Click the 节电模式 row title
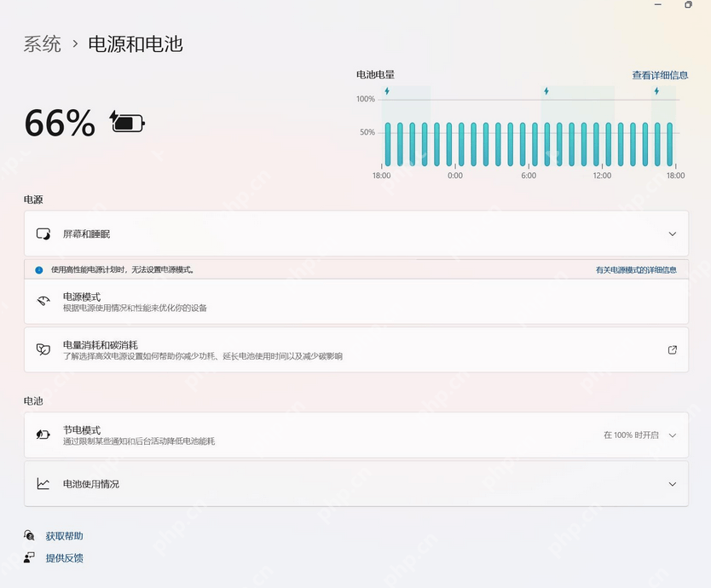The image size is (711, 588). [x=82, y=429]
